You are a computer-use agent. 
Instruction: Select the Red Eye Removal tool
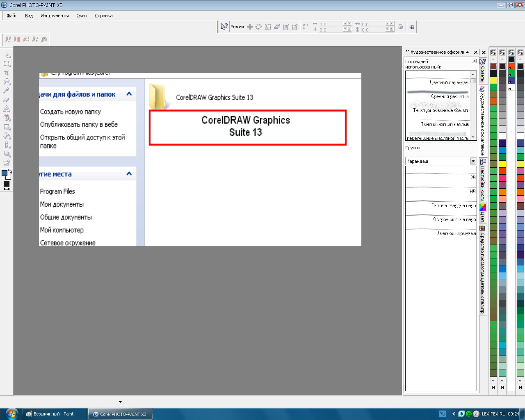point(7,118)
